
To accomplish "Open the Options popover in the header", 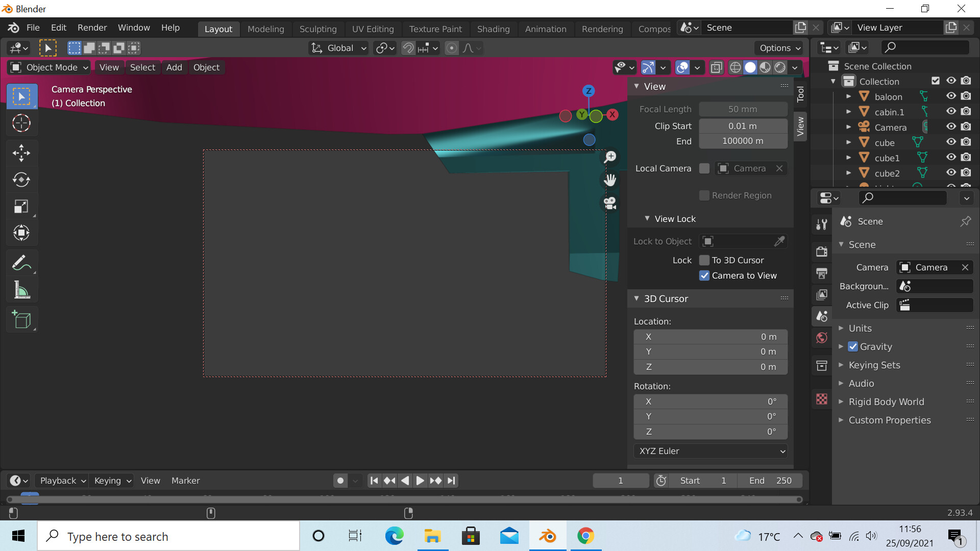I will click(x=778, y=47).
